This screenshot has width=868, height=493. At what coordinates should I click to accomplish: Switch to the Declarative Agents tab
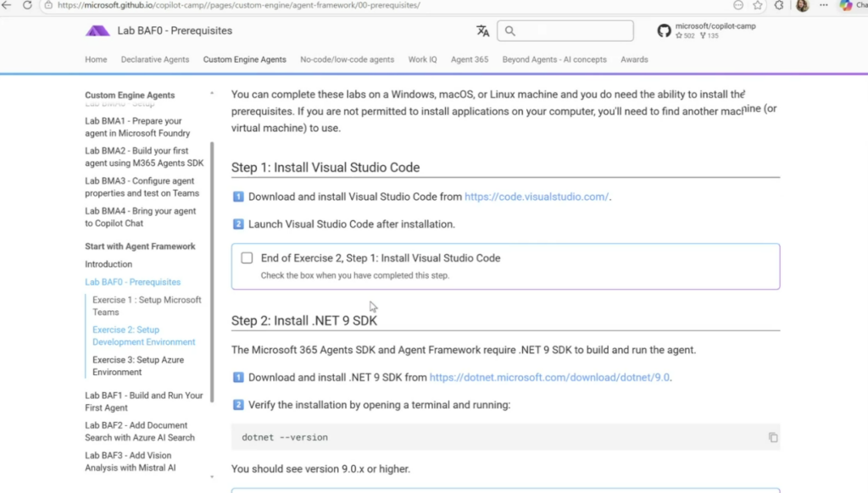155,60
